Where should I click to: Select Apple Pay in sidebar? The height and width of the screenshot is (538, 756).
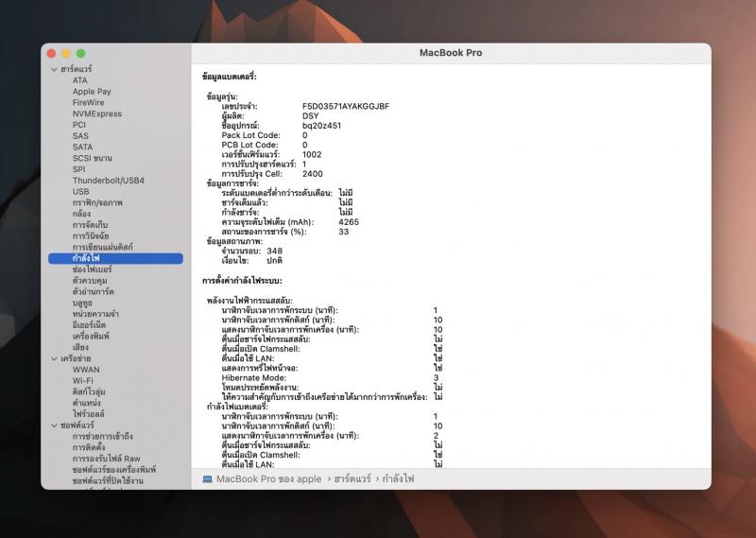click(x=92, y=91)
